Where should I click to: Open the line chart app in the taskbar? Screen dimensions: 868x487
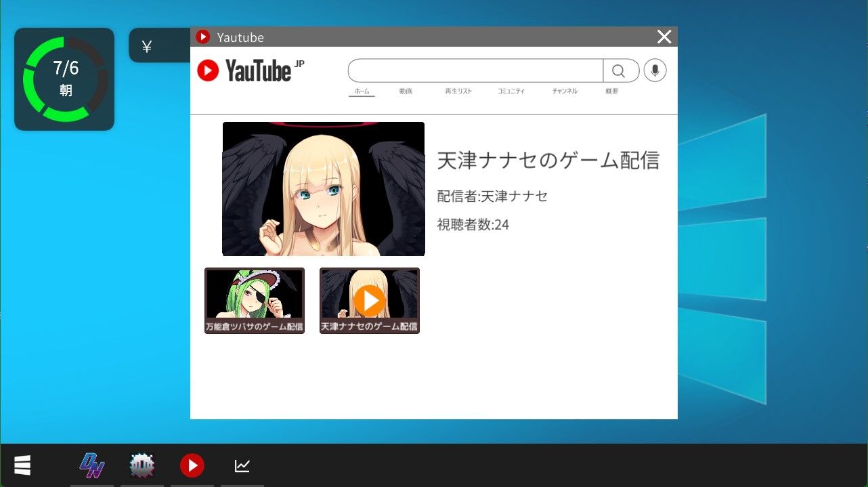tap(242, 465)
